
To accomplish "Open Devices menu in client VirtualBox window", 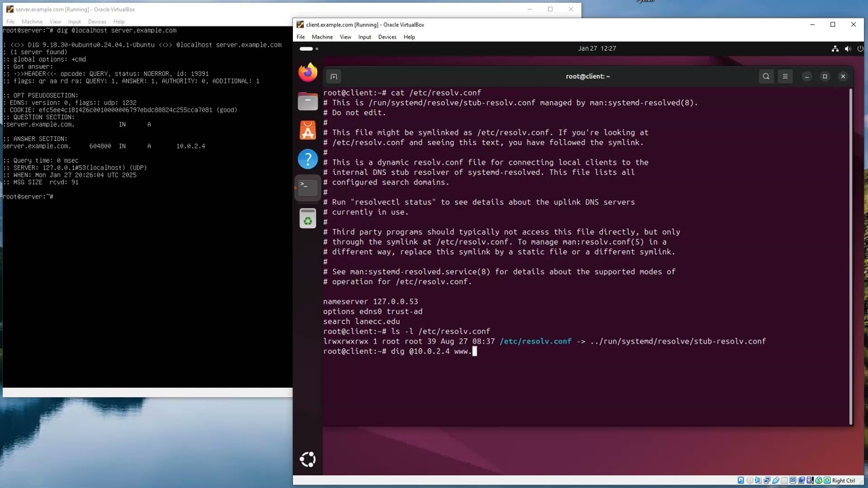I will click(x=387, y=37).
